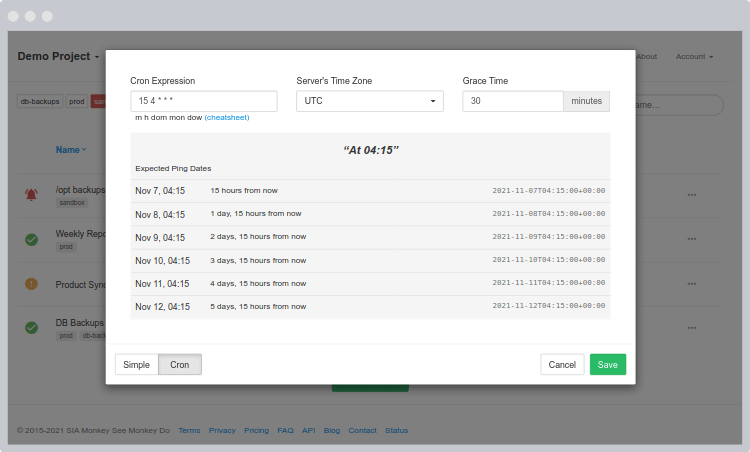Screen dimensions: 750x452
Task: Click the green checkmark status for Weekly Reports
Action: pos(32,239)
